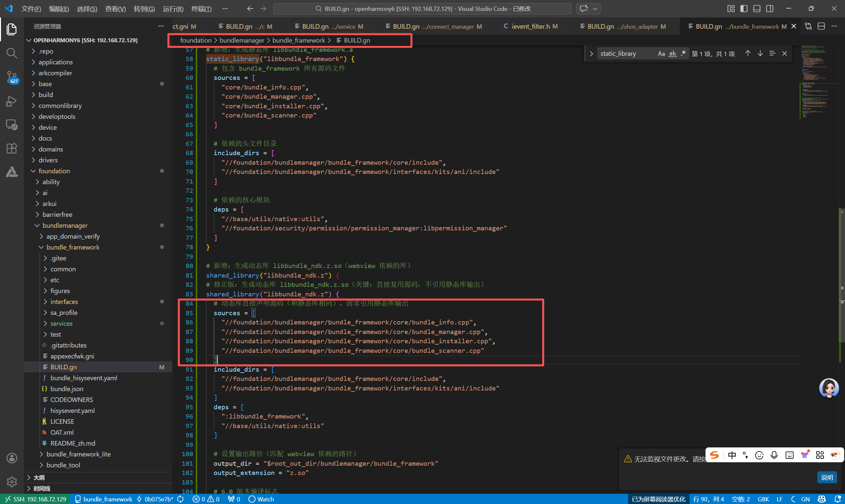The image size is (845, 504).
Task: Open Run and Debug view
Action: pyautogui.click(x=12, y=101)
